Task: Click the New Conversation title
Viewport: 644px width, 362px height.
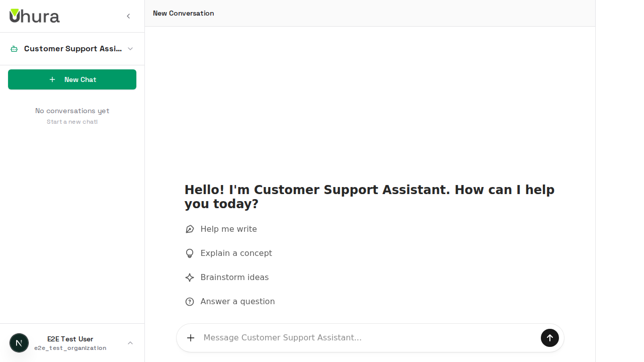Action: pos(183,13)
